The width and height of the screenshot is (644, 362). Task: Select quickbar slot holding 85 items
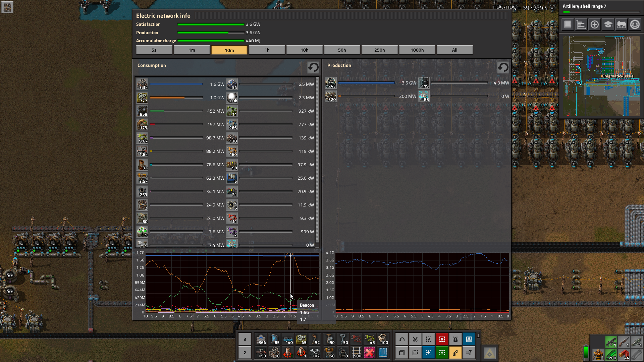[274, 339]
